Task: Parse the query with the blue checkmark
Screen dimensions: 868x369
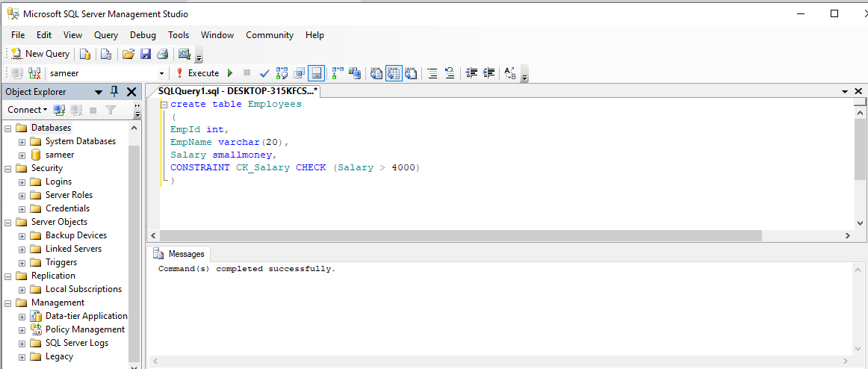Action: (264, 73)
